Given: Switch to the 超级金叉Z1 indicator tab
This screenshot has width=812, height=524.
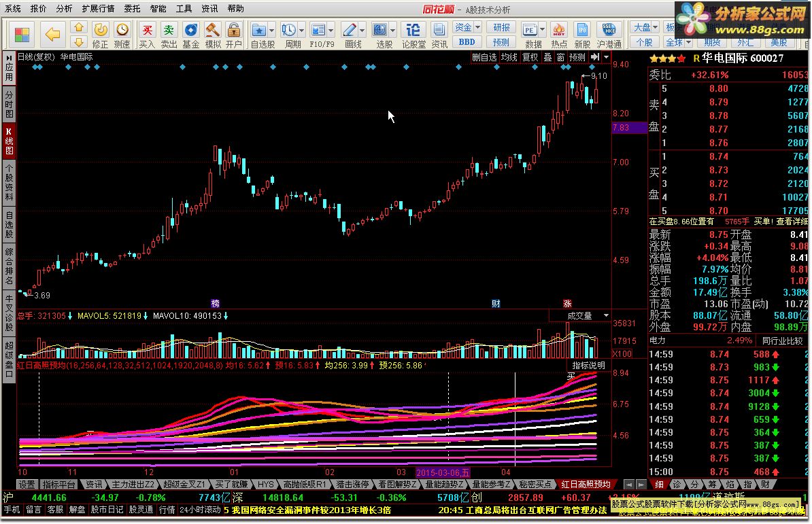Looking at the screenshot, I should [184, 485].
